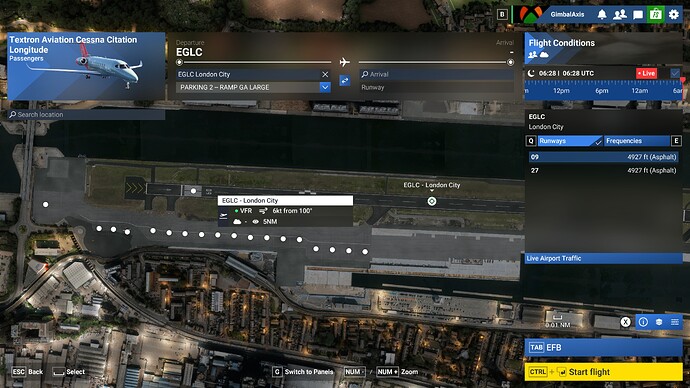Viewport: 690px width, 388px height.
Task: Click the time-of-day timeline at 6pm
Action: (602, 91)
